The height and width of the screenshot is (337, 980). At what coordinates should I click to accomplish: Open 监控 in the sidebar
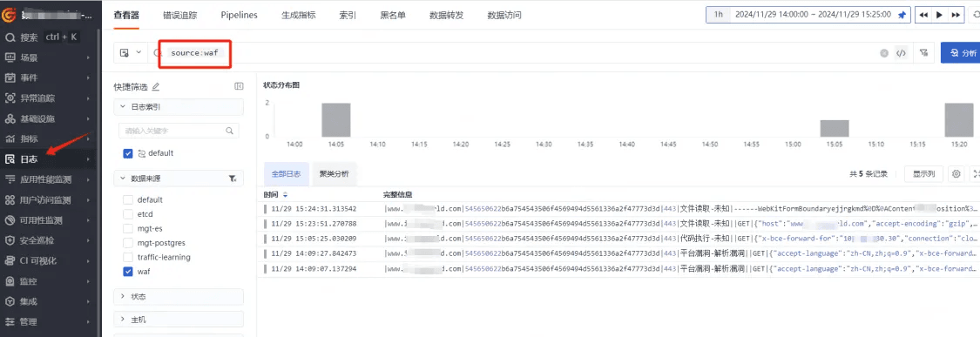[x=30, y=281]
